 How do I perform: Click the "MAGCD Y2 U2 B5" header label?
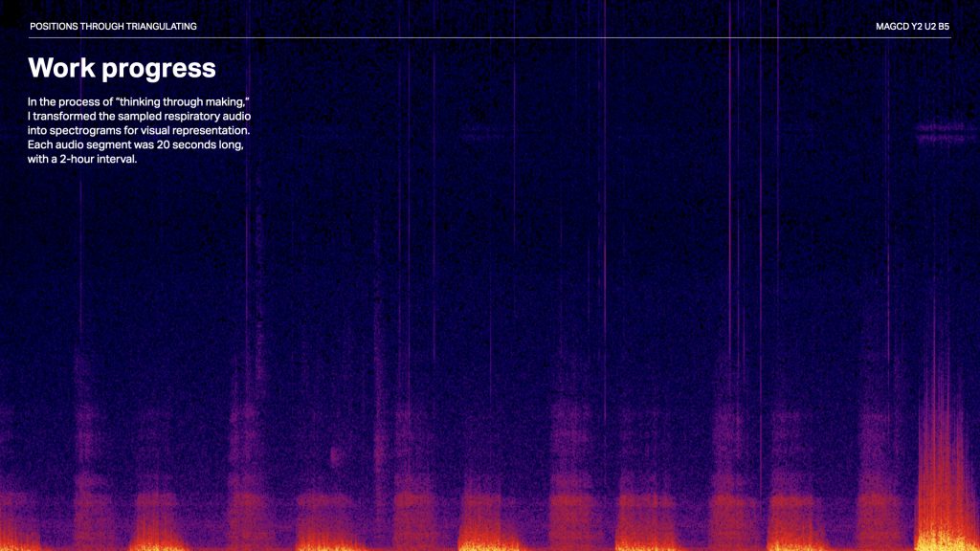tap(912, 27)
